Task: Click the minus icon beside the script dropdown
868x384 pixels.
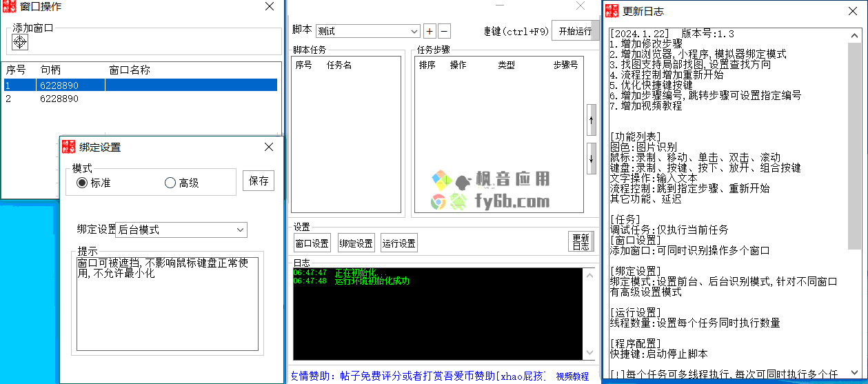Action: (445, 31)
